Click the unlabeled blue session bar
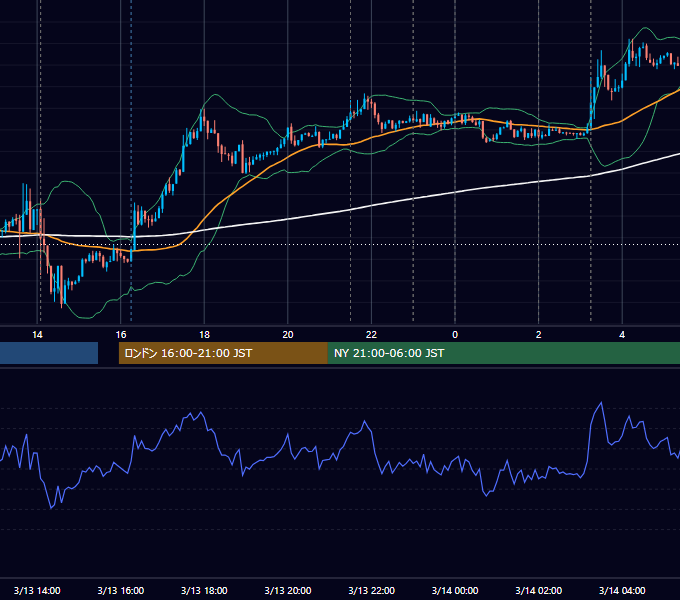Viewport: 680px width, 600px height. point(49,353)
